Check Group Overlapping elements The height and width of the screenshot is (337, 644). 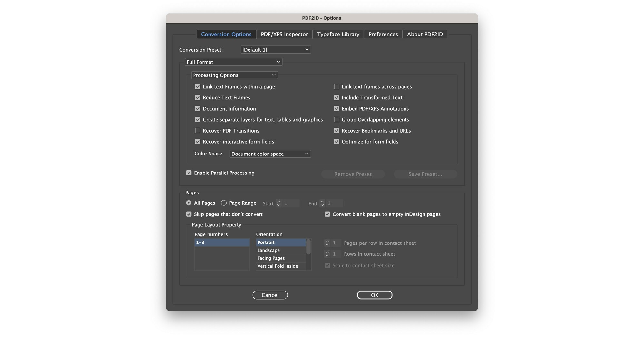tap(337, 119)
